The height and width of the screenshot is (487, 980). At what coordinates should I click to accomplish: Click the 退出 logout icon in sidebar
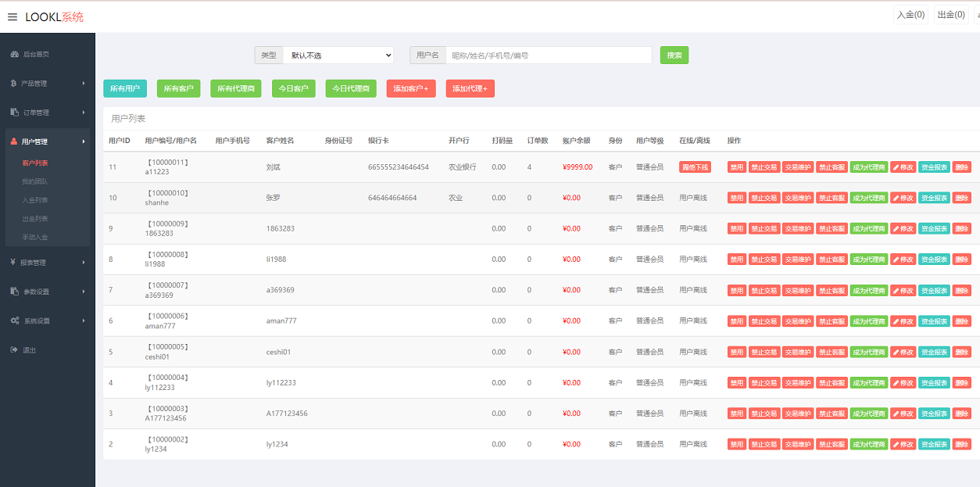(x=14, y=350)
